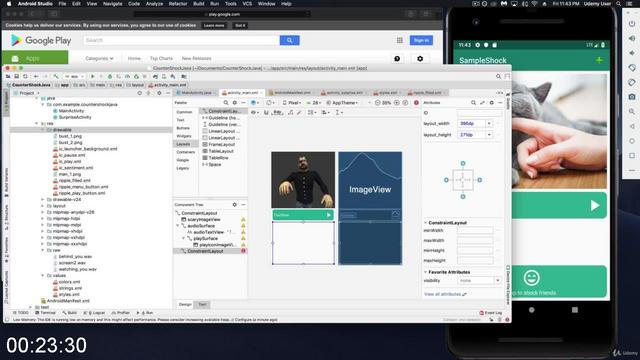Click the debug bug icon in toolbar

tap(110, 76)
